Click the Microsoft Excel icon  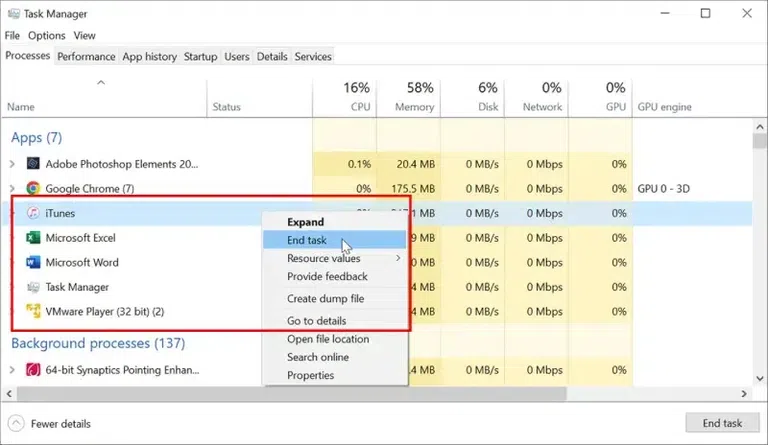click(33, 238)
